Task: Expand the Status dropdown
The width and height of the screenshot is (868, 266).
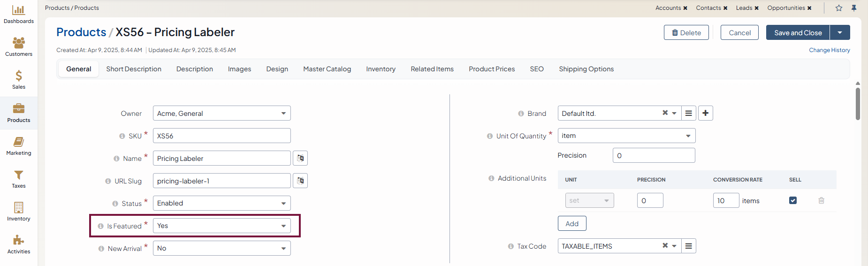Action: [x=221, y=203]
